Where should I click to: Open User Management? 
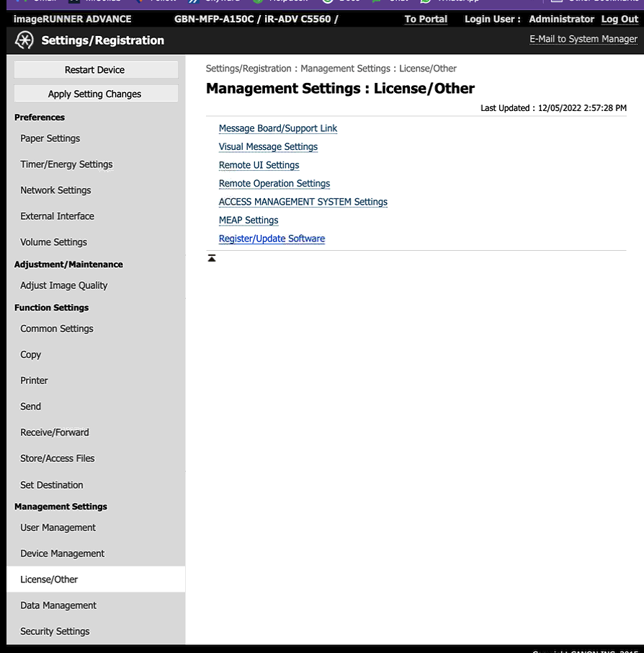(58, 528)
